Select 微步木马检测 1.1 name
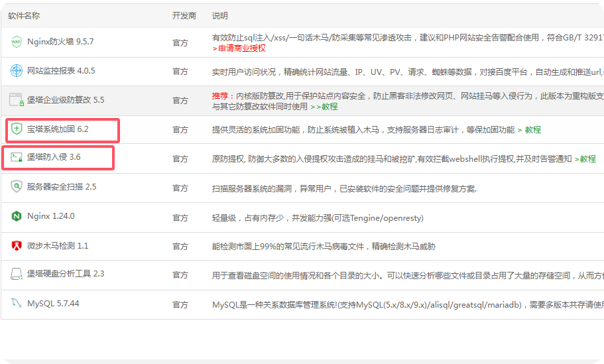Image resolution: width=604 pixels, height=364 pixels. point(58,246)
